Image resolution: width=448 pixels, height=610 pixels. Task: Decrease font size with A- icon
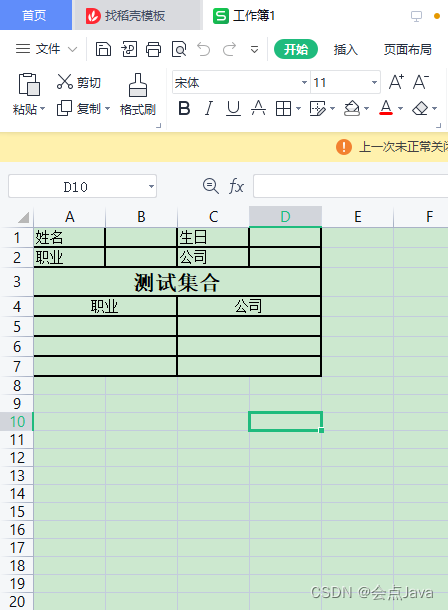click(421, 82)
